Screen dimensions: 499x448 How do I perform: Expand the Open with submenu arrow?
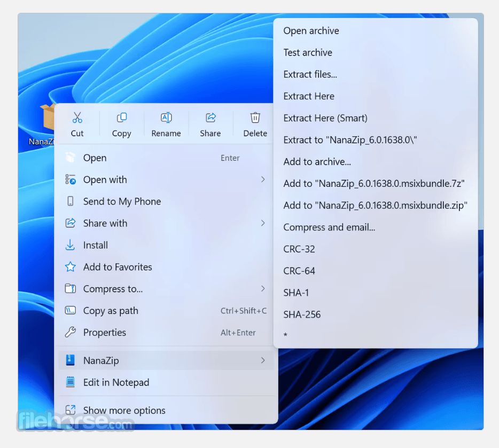click(263, 179)
